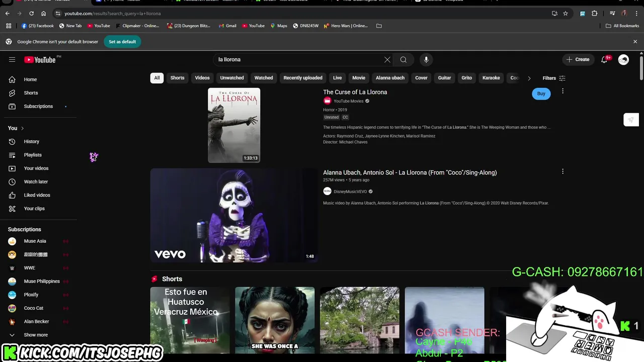Open the YouTube hamburger guide menu
The width and height of the screenshot is (644, 362).
(12, 59)
